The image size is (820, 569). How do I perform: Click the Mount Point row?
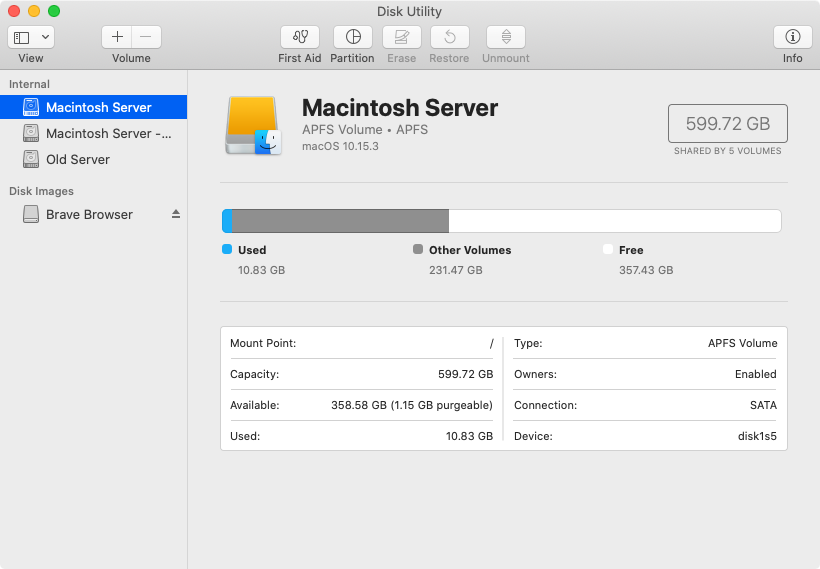point(361,343)
